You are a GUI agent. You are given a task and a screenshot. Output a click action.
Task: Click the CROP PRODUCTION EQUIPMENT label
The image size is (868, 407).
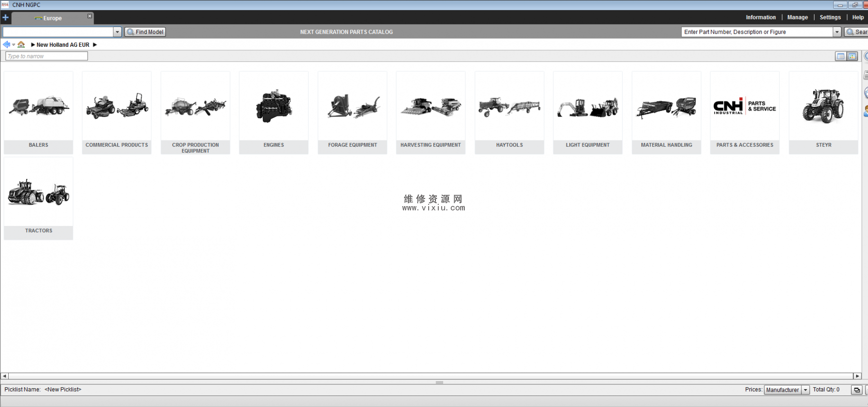195,148
